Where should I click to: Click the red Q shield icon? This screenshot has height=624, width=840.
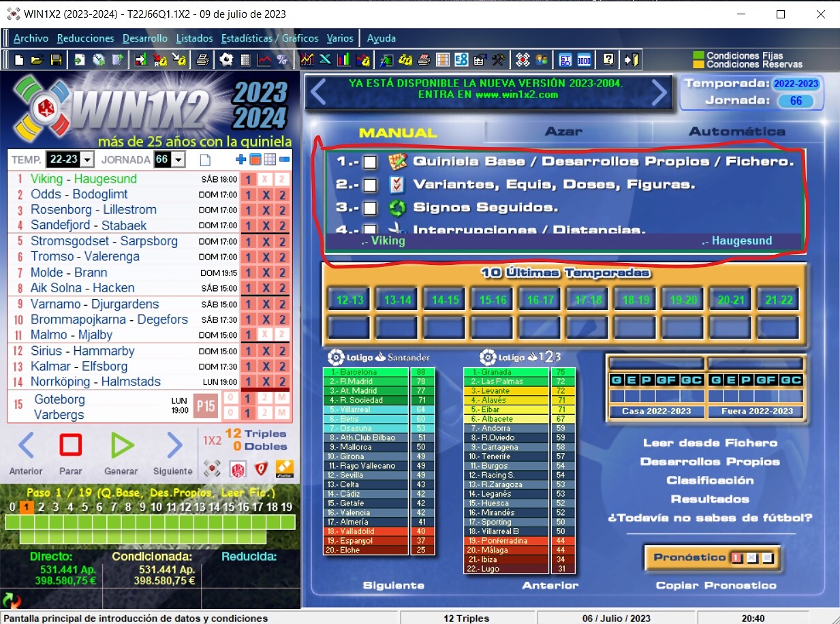click(x=260, y=469)
